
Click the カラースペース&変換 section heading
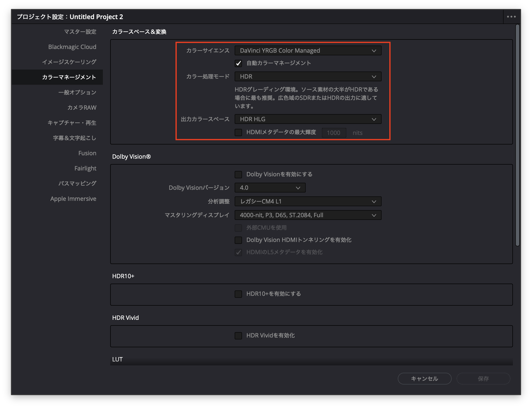coord(139,32)
